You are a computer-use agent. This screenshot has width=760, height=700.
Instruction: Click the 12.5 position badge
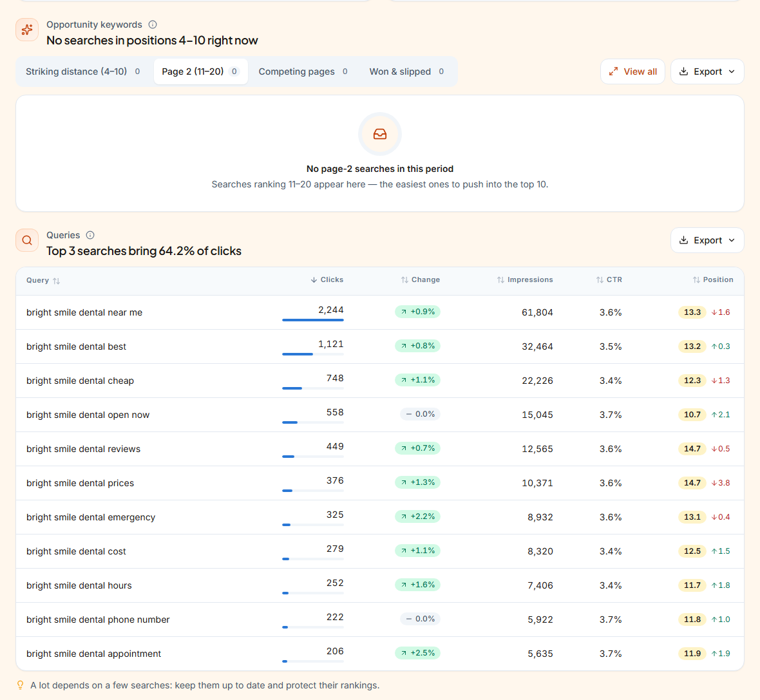[692, 551]
